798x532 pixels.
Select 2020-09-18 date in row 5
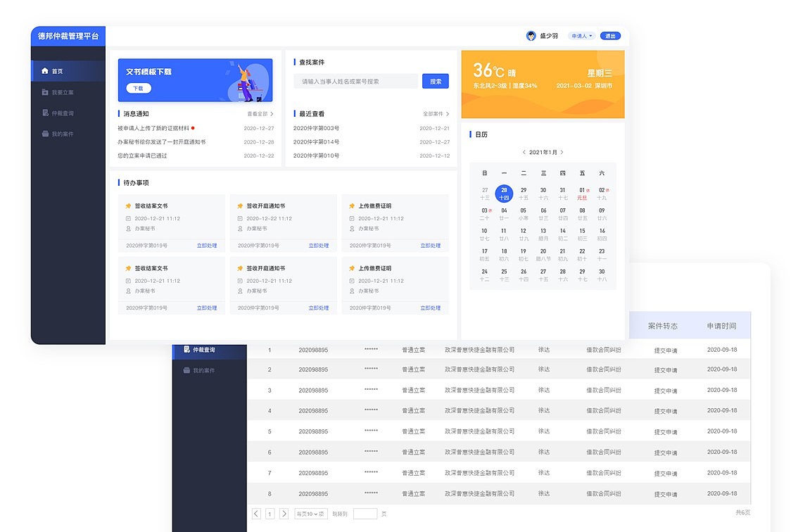(x=722, y=431)
